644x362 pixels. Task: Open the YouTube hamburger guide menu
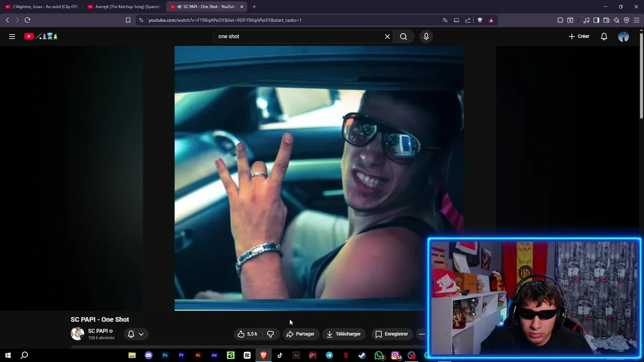[x=12, y=36]
